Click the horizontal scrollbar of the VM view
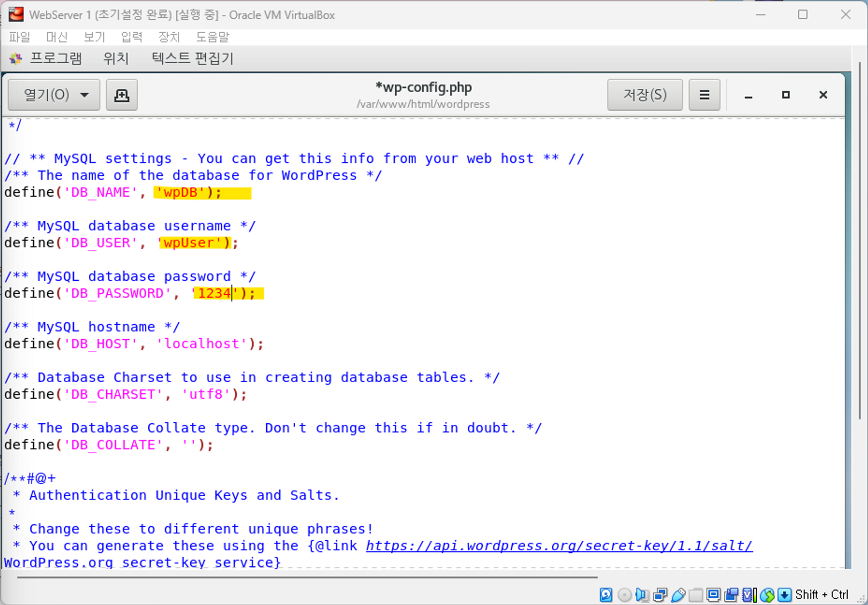The width and height of the screenshot is (868, 605). [307, 578]
